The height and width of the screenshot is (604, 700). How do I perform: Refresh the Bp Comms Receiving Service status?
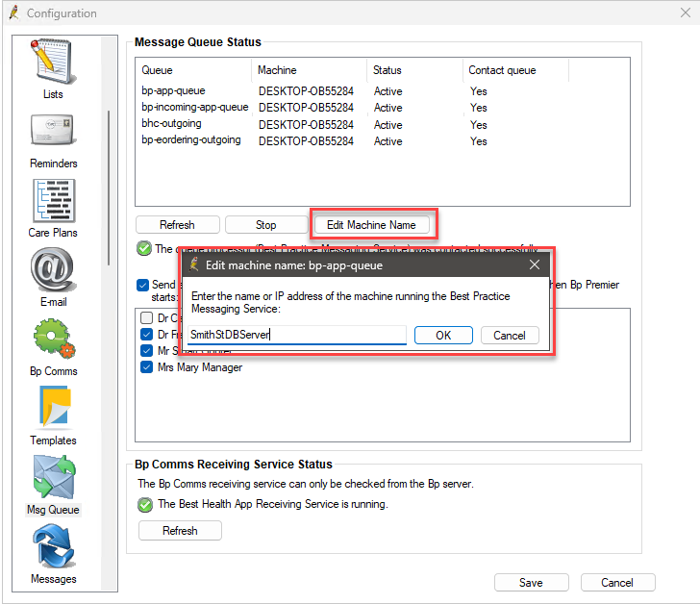(180, 530)
